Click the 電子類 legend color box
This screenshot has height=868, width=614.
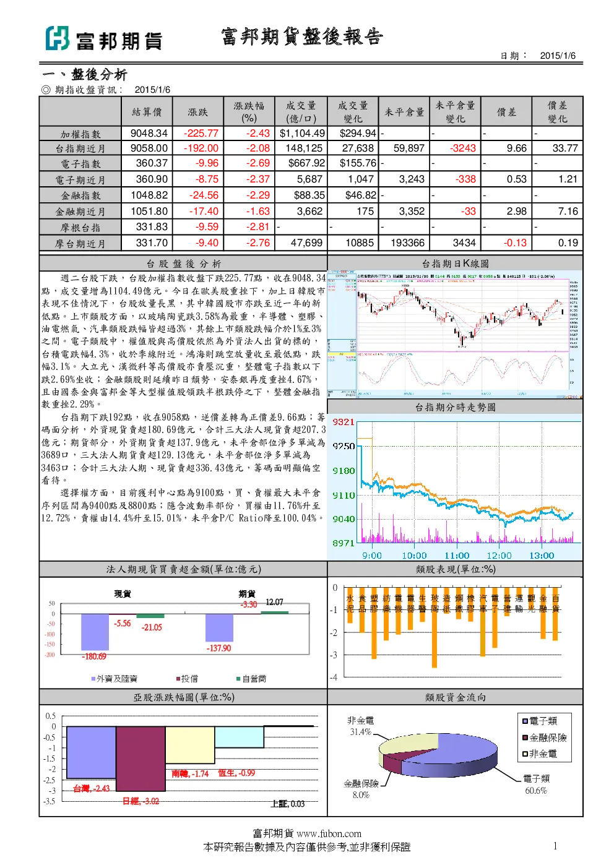coord(525,721)
